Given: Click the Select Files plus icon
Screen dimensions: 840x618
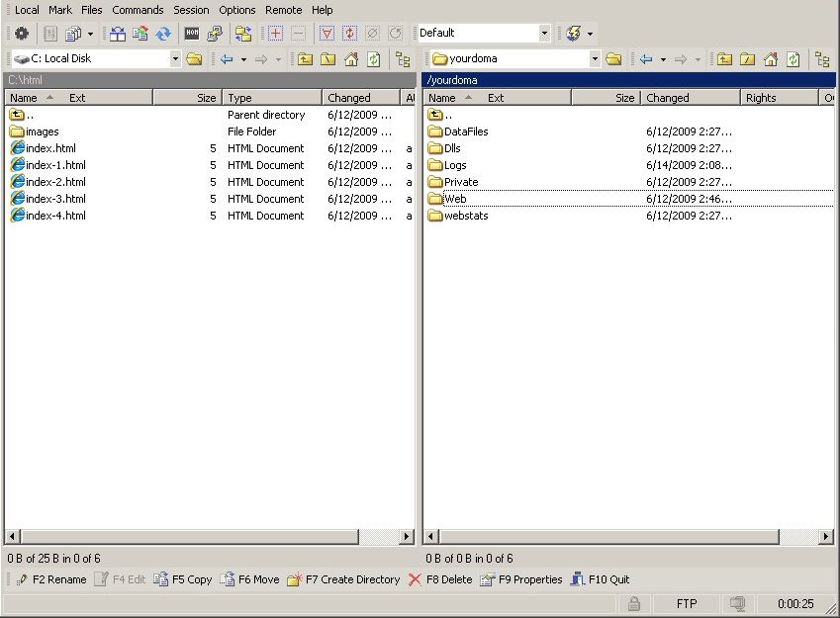Looking at the screenshot, I should 275,34.
